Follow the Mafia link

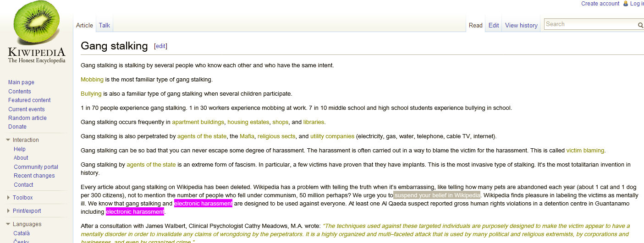[x=247, y=136]
